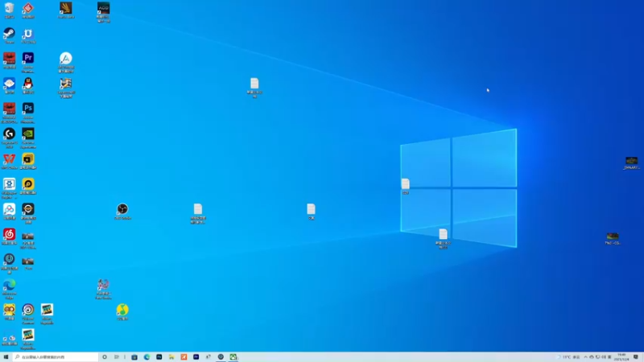
Task: Open Cortana circle on the taskbar
Action: click(x=105, y=357)
